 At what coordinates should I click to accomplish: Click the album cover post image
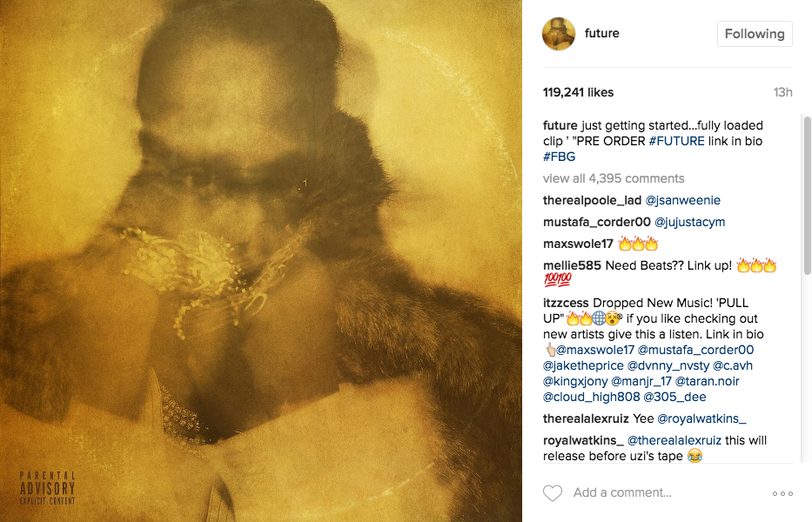tap(261, 261)
